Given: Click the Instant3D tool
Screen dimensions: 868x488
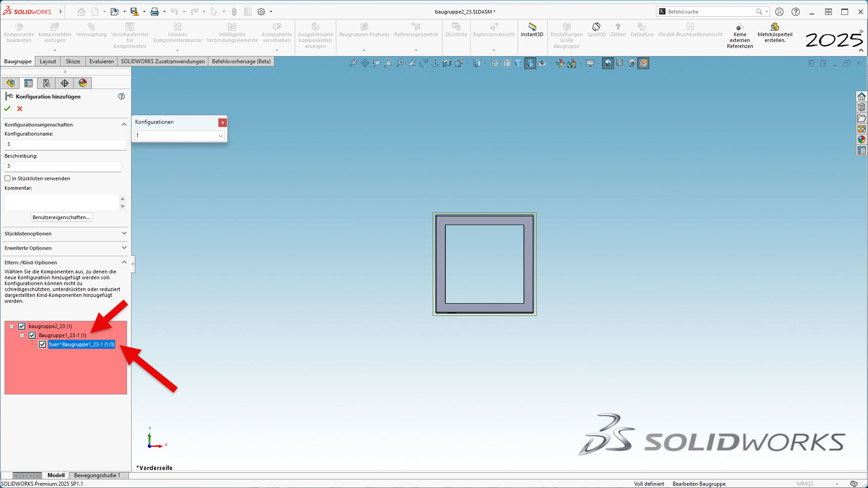Looking at the screenshot, I should click(532, 30).
